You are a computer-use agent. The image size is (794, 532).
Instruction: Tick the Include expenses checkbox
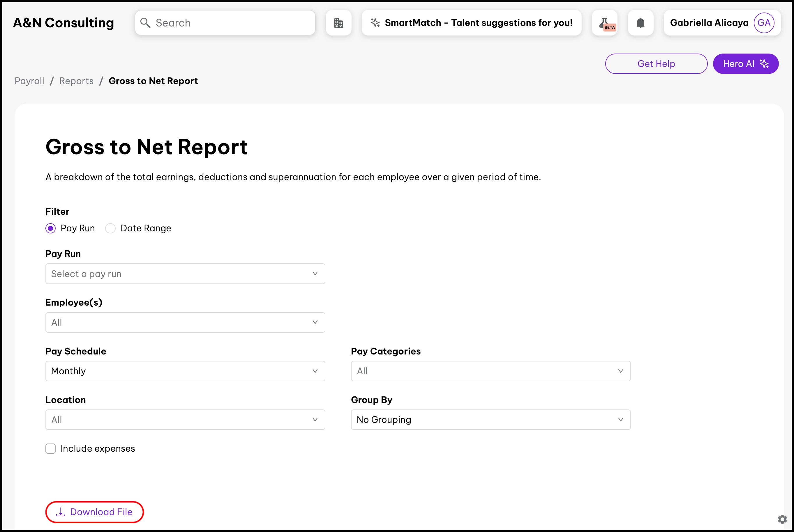[x=51, y=448]
